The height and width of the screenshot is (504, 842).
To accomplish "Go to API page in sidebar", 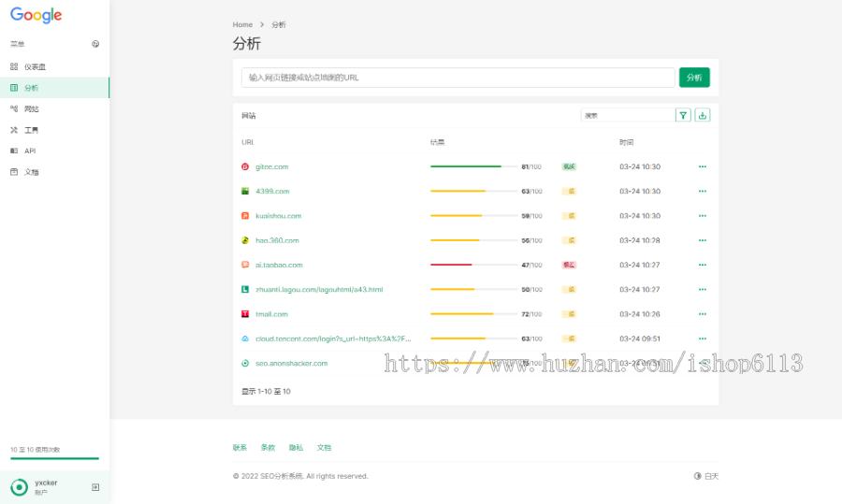I will 54,151.
